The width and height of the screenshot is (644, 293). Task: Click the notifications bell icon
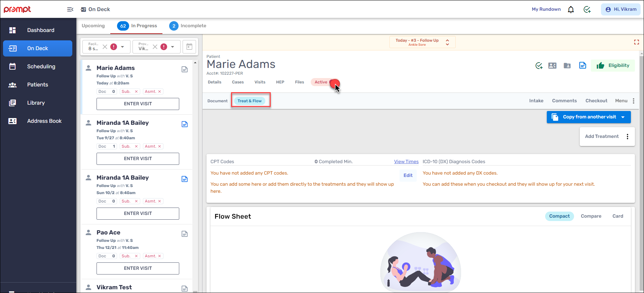click(571, 9)
